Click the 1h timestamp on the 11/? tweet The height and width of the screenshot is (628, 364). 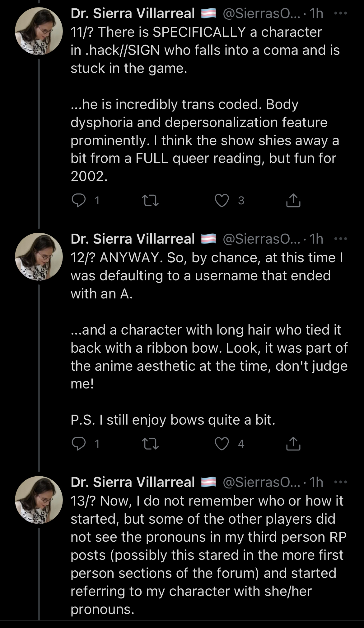pyautogui.click(x=316, y=14)
